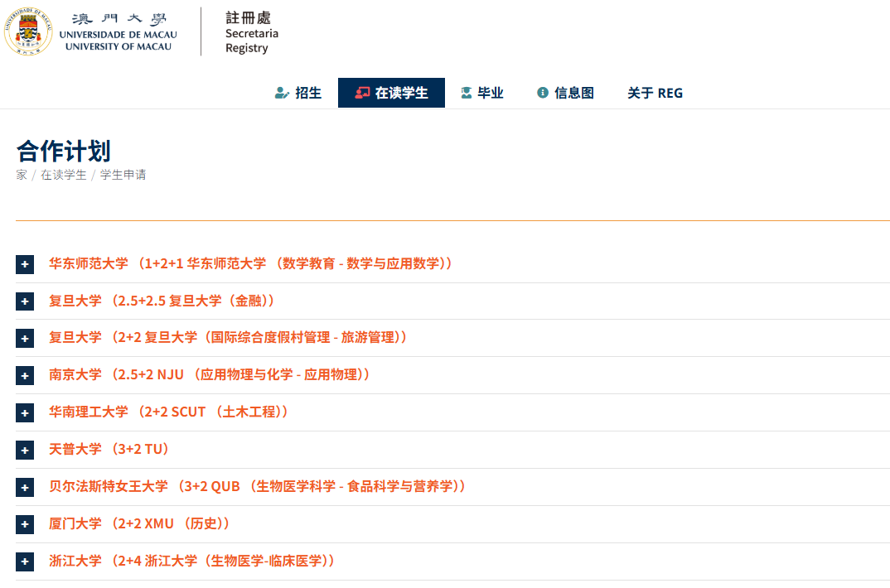
Task: Expand the 复旦大学 2+2 旅游管理 plus button
Action: coord(25,339)
